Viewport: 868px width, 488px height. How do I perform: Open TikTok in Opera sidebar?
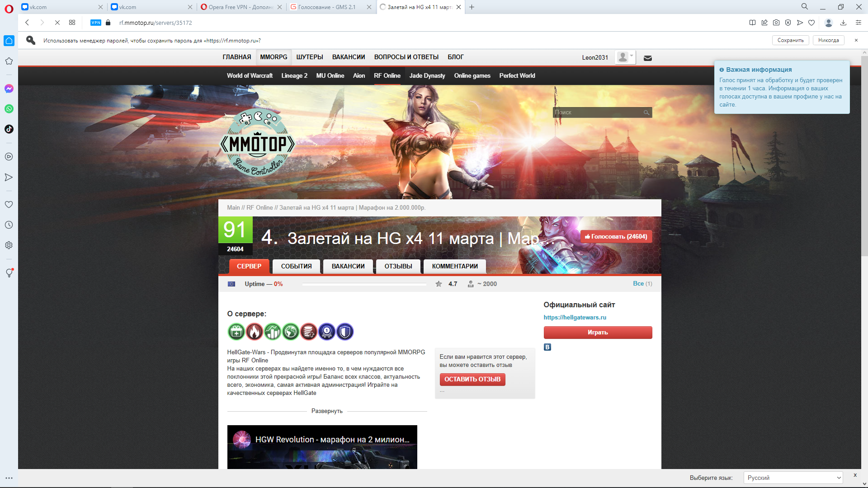point(9,129)
